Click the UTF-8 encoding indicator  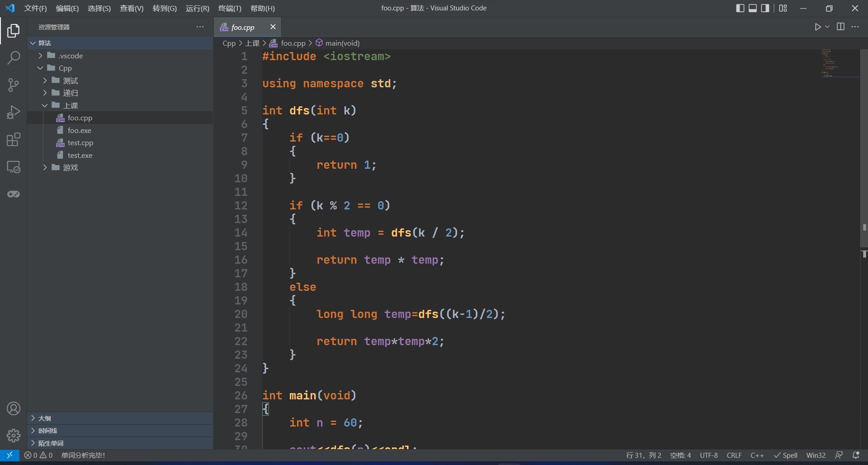[709, 455]
